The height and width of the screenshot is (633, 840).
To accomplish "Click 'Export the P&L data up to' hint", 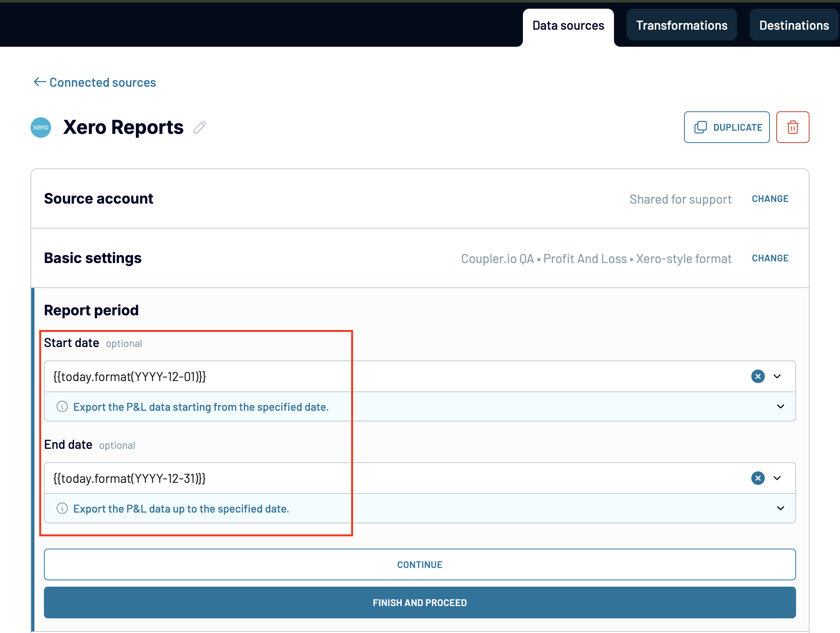I will tap(181, 509).
